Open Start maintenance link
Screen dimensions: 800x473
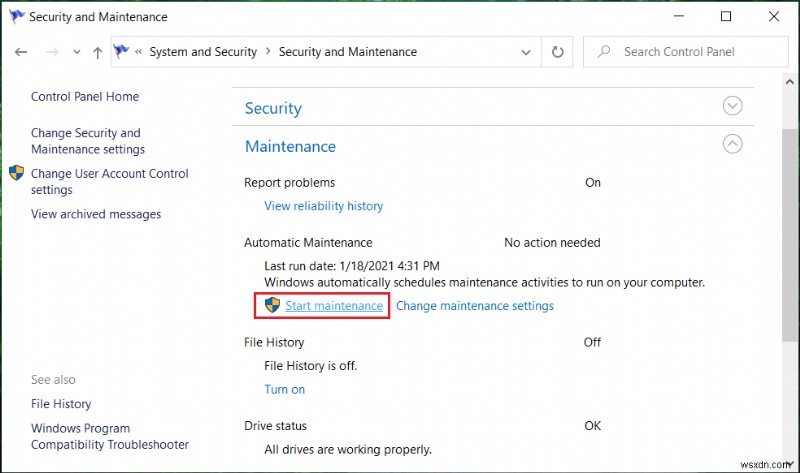[x=334, y=306]
